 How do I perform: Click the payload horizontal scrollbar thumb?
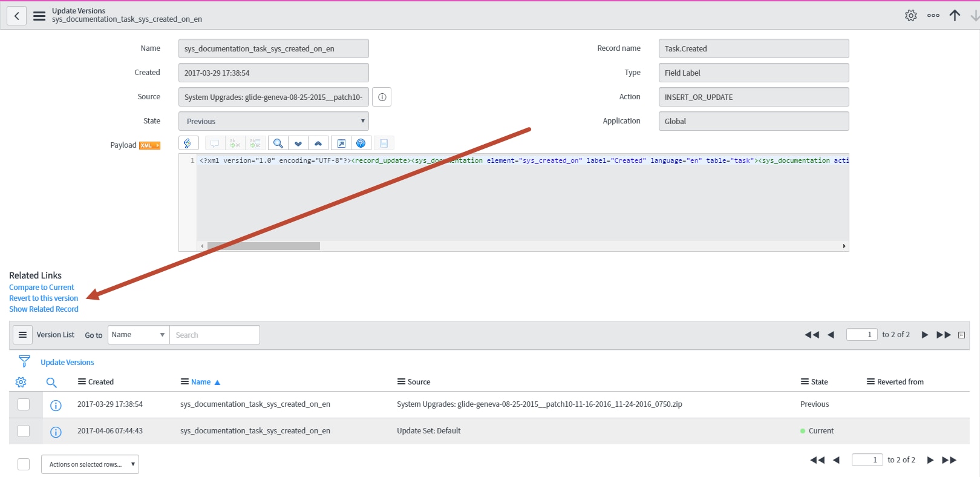[264, 246]
